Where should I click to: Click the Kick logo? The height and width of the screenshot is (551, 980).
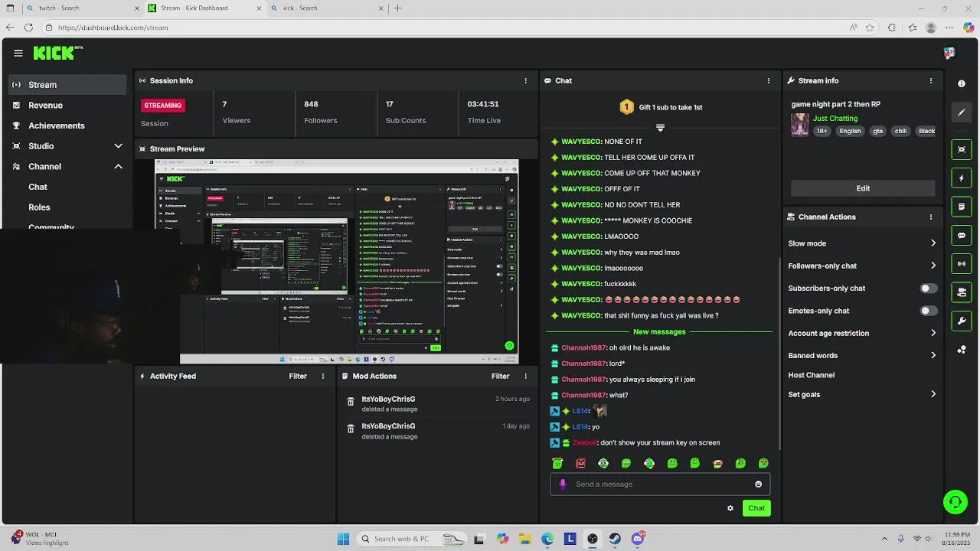tap(57, 53)
